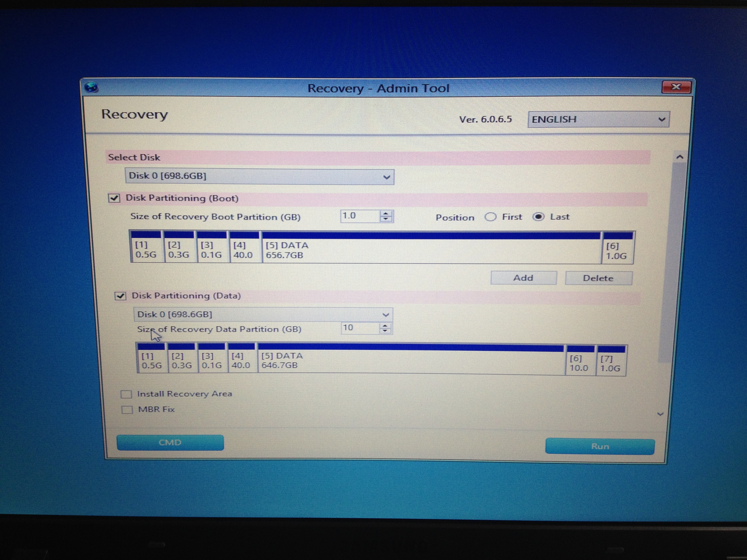Select data partition [7] 1.0G block
Screen dimensions: 747x560
pyautogui.click(x=611, y=361)
